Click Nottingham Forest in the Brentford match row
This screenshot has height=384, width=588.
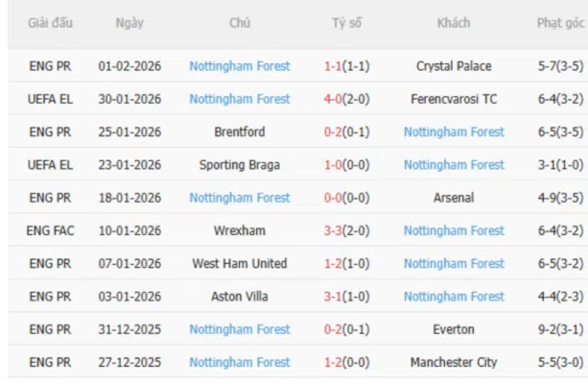pyautogui.click(x=454, y=132)
